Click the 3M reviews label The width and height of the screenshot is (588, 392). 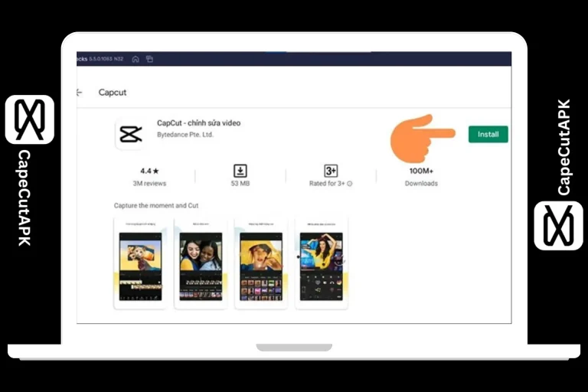(x=149, y=184)
